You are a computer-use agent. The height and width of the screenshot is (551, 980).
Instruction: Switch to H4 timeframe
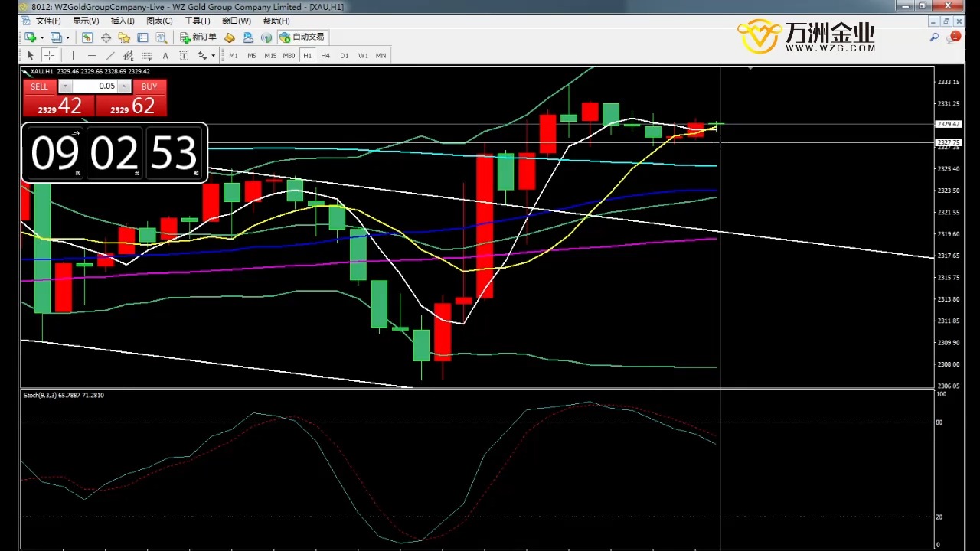point(325,55)
